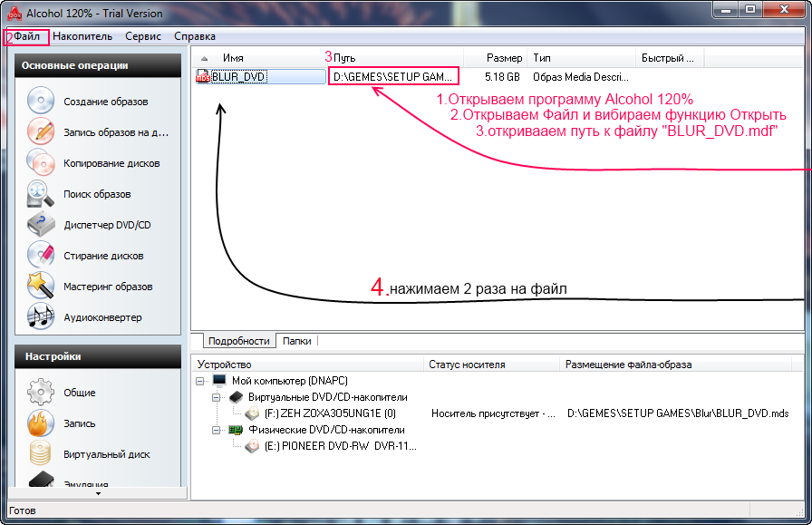
Task: Open the Сервис menu
Action: click(143, 36)
